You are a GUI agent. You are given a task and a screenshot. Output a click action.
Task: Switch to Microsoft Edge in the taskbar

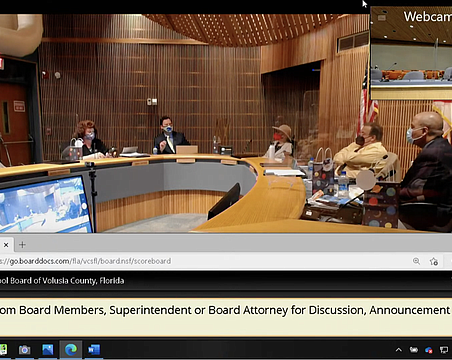point(71,350)
